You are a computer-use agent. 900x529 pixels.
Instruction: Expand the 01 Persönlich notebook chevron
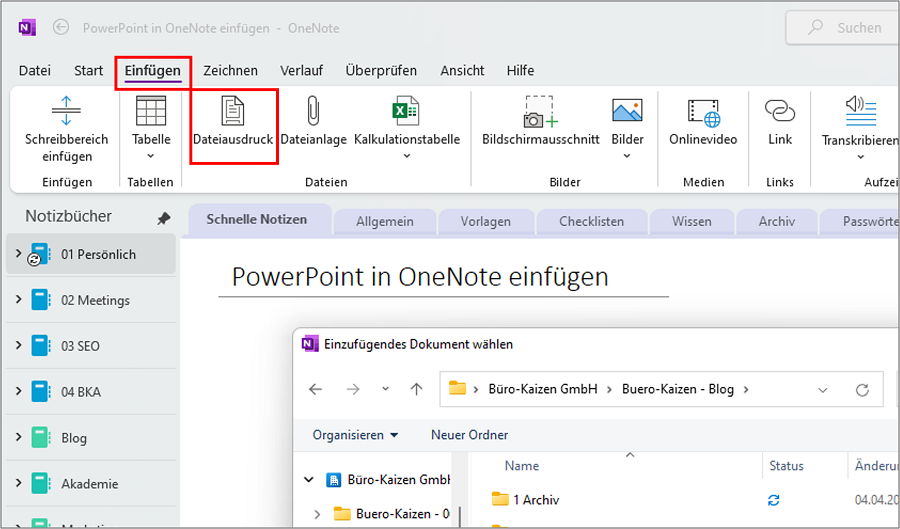[18, 253]
